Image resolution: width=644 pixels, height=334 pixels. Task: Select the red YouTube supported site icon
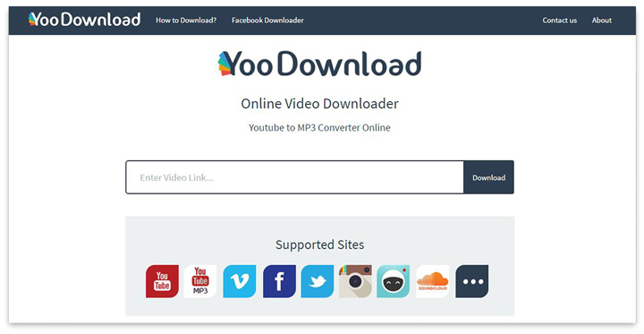pyautogui.click(x=162, y=281)
